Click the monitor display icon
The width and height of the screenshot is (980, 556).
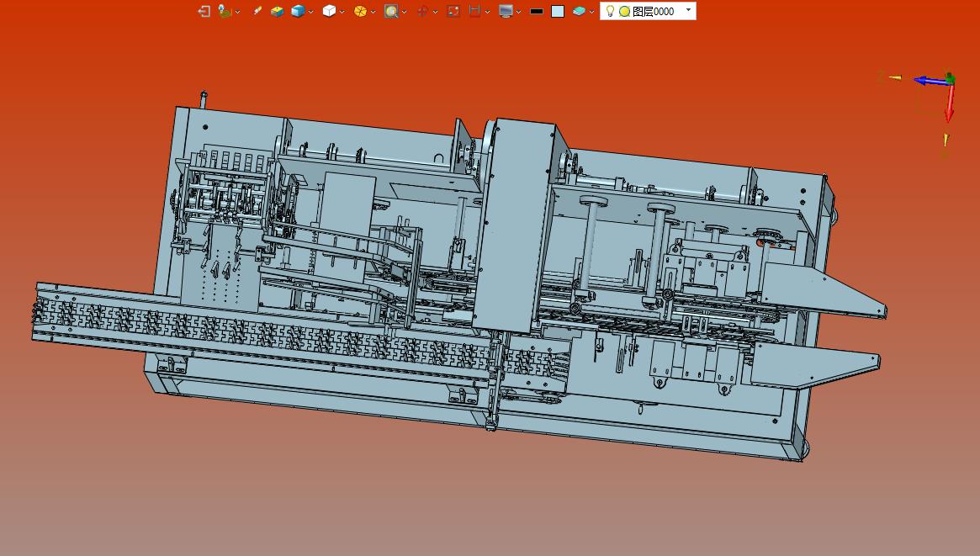[x=506, y=11]
